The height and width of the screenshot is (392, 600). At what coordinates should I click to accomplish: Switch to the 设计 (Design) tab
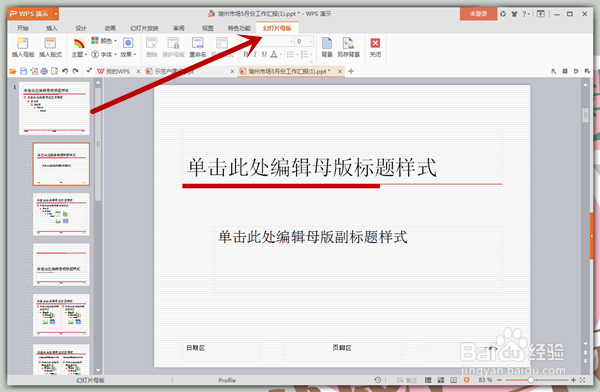pyautogui.click(x=81, y=28)
